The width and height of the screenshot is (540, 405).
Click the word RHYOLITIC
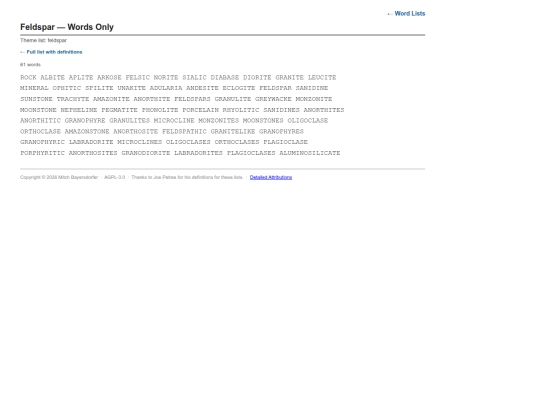(x=241, y=110)
